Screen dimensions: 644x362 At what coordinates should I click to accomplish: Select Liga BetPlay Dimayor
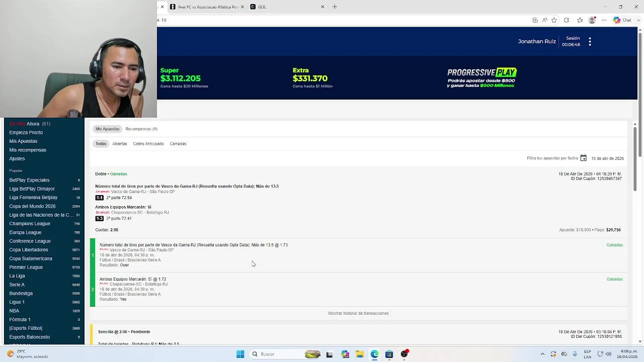pos(44,189)
